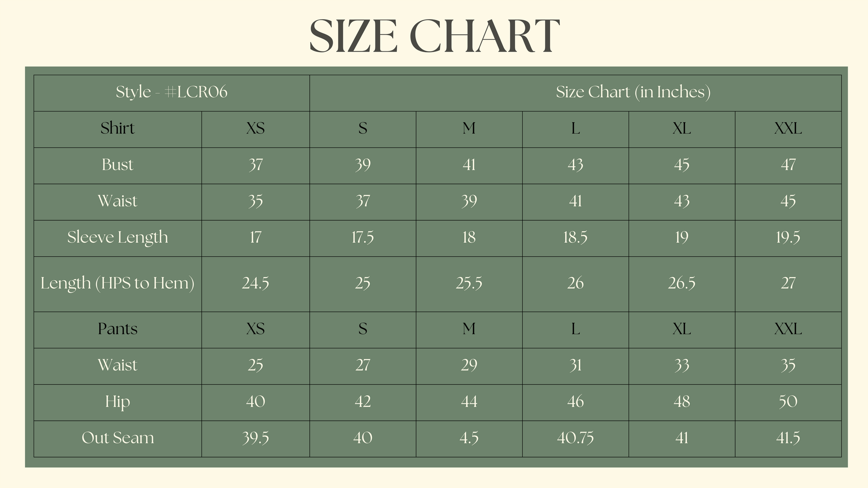Click the shirt length value 26.5
Image resolution: width=868 pixels, height=488 pixels.
coord(681,283)
